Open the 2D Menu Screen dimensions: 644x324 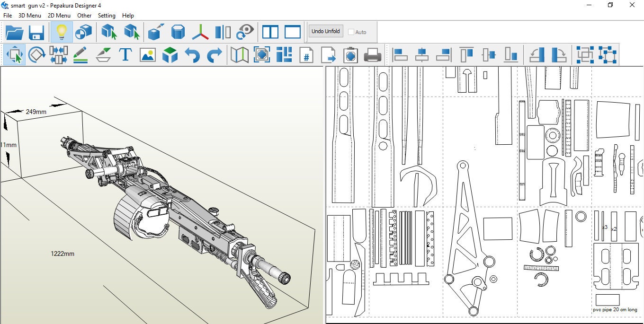point(59,15)
